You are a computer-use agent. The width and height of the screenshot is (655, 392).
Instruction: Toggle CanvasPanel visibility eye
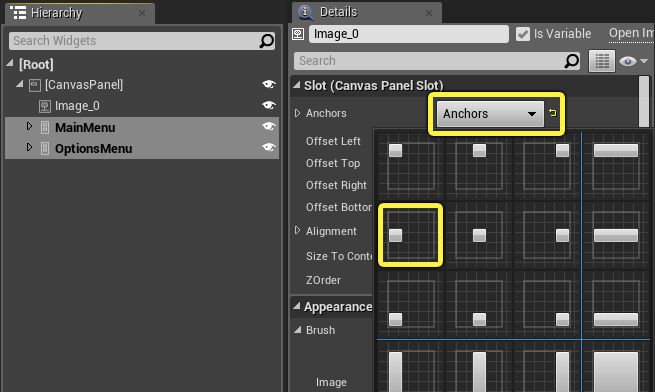pyautogui.click(x=269, y=84)
